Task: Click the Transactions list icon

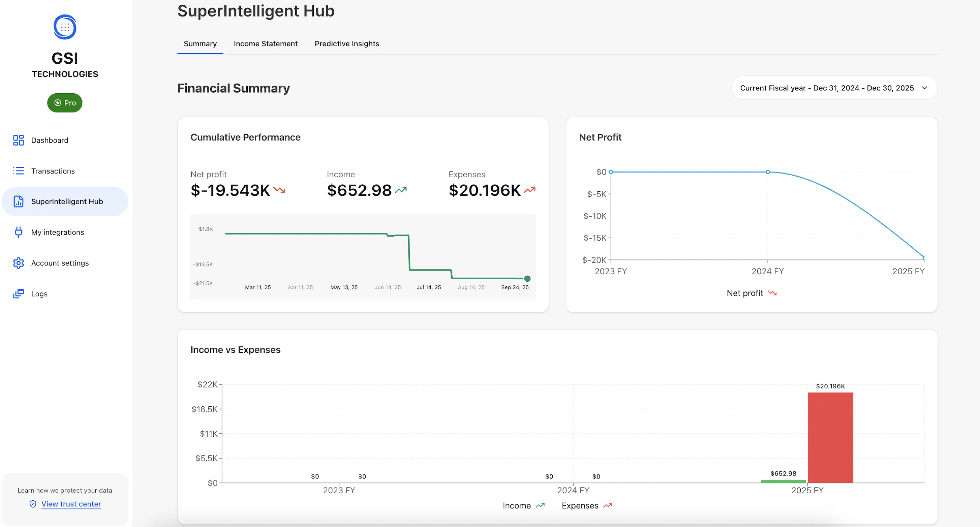Action: 18,171
